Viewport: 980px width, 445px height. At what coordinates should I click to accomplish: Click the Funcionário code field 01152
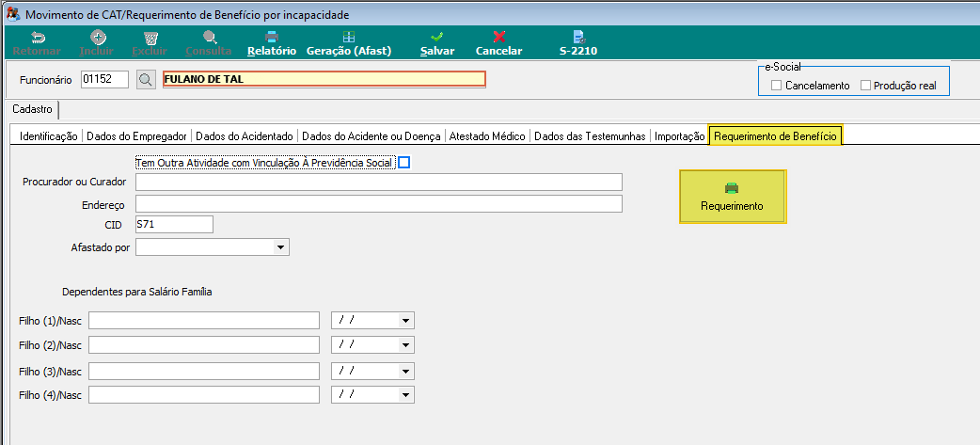[x=105, y=79]
